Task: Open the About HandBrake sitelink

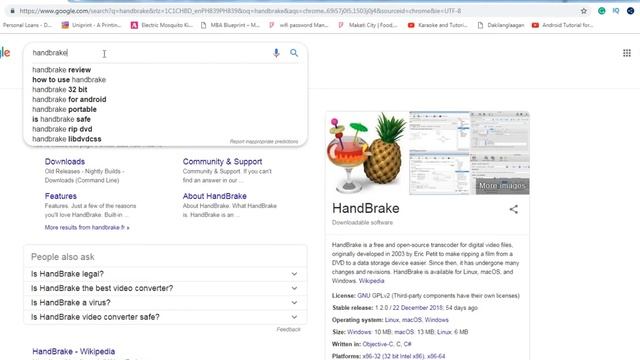Action: pyautogui.click(x=215, y=196)
